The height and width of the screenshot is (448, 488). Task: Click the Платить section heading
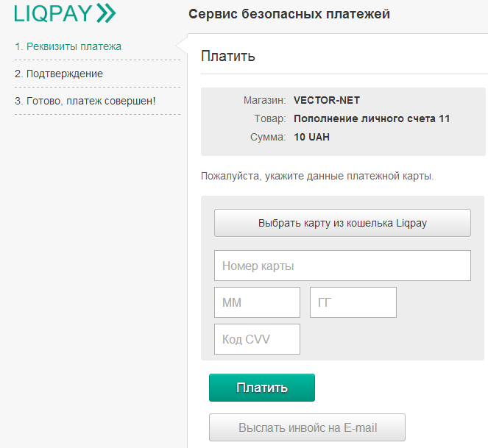pos(227,56)
